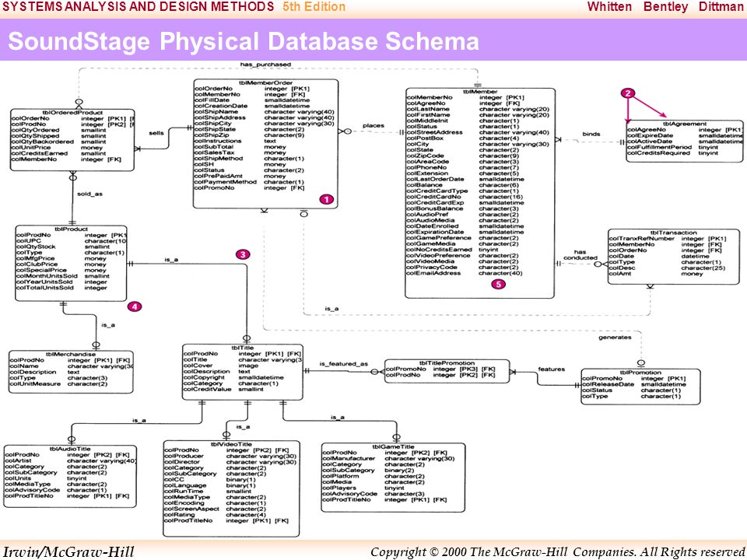Click the has_purchased relationship label

point(265,64)
